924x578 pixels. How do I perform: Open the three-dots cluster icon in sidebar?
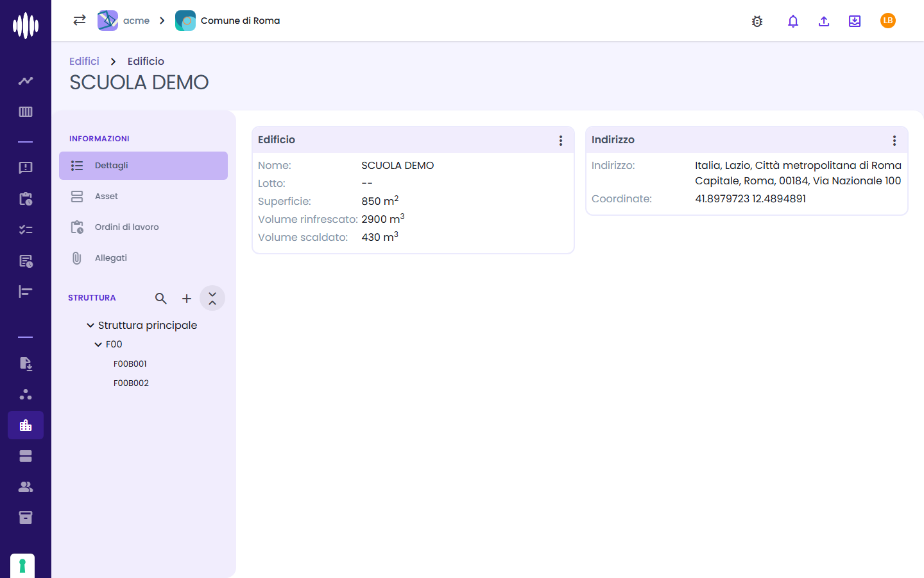[26, 394]
